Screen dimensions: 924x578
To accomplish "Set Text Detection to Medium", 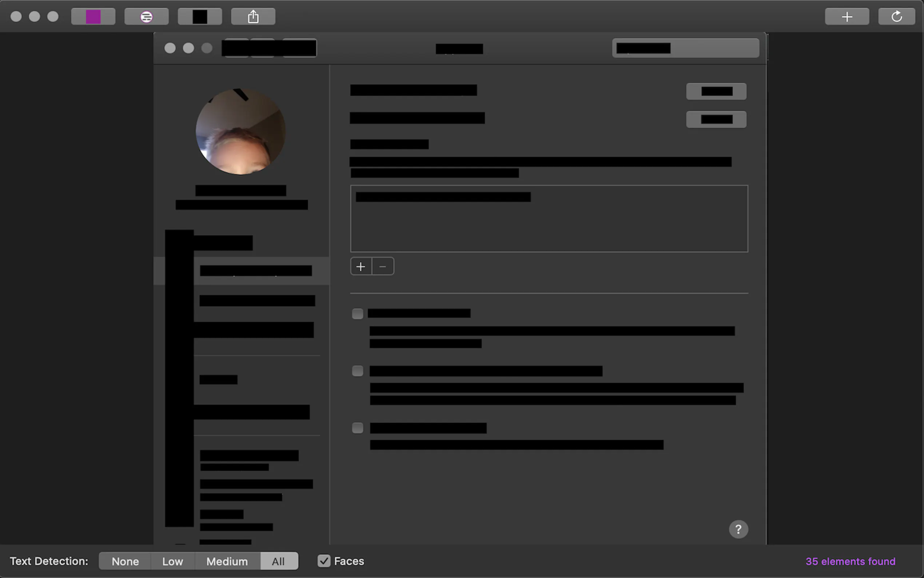I will click(x=227, y=561).
